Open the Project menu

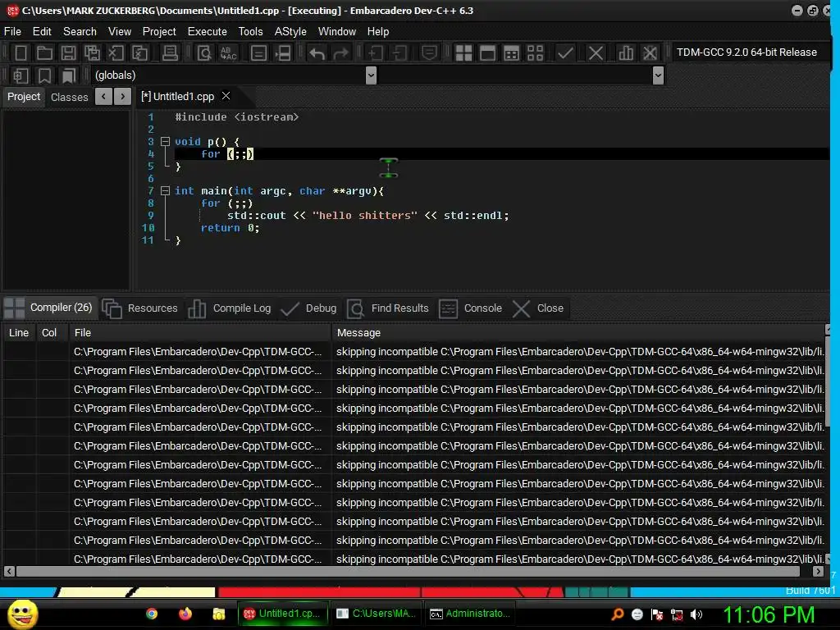click(159, 32)
